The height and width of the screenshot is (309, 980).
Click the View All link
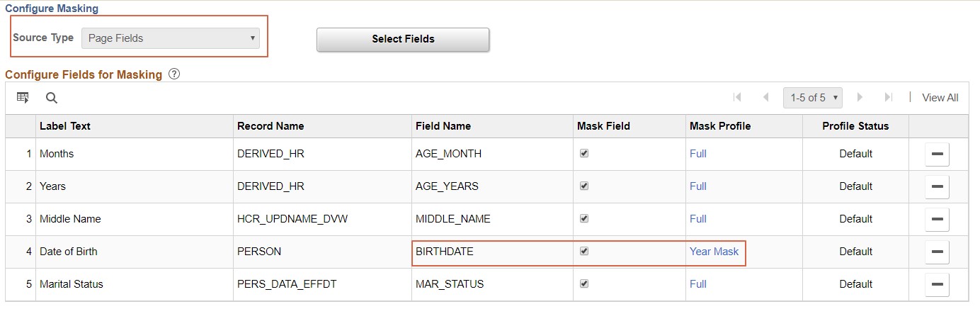[x=940, y=98]
